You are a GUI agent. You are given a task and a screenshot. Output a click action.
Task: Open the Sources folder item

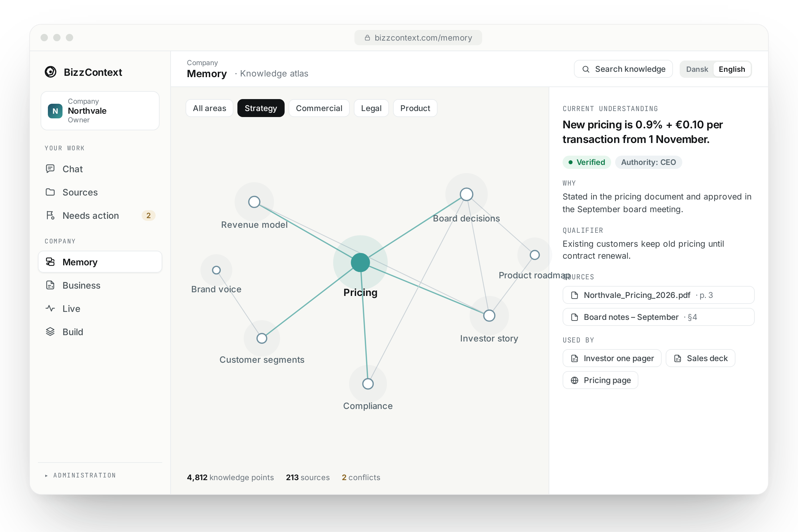coord(100,193)
